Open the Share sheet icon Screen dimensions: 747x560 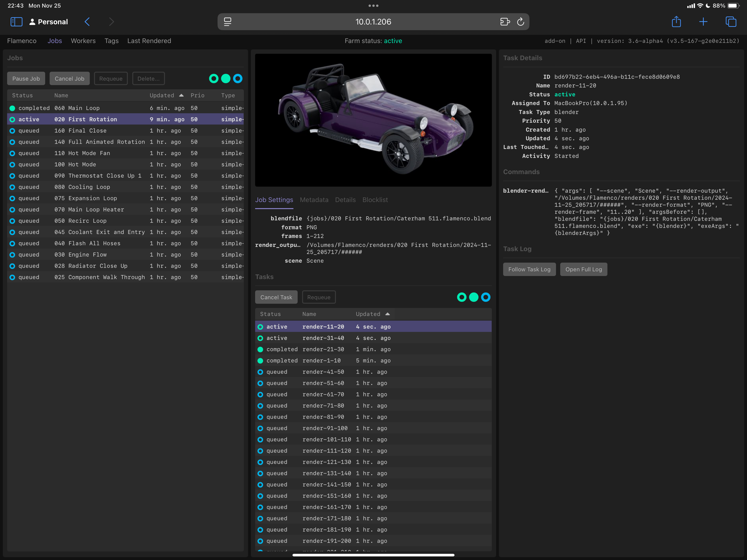[x=676, y=22]
